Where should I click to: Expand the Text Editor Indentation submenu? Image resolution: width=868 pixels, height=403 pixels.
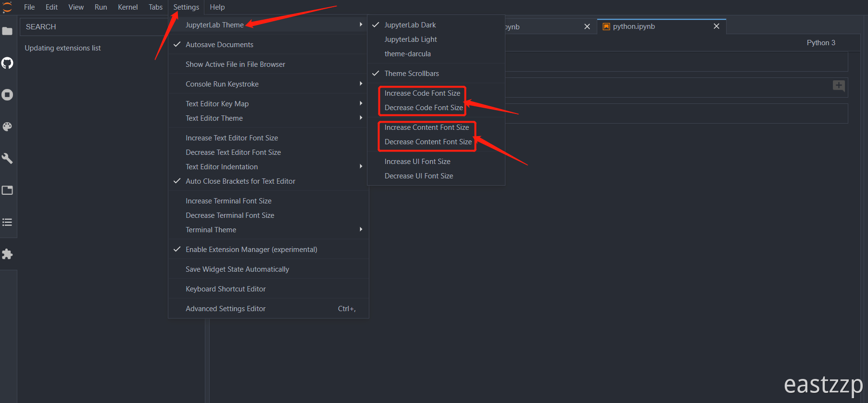[268, 167]
